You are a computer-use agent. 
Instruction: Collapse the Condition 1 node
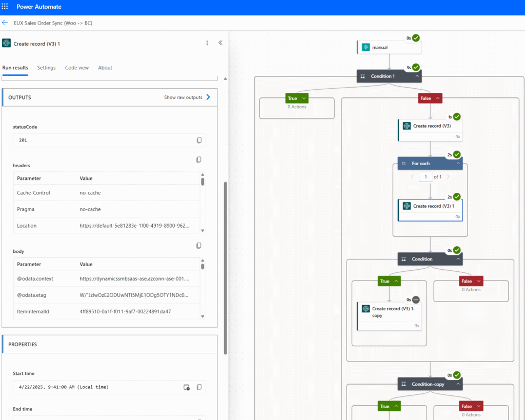[x=417, y=76]
